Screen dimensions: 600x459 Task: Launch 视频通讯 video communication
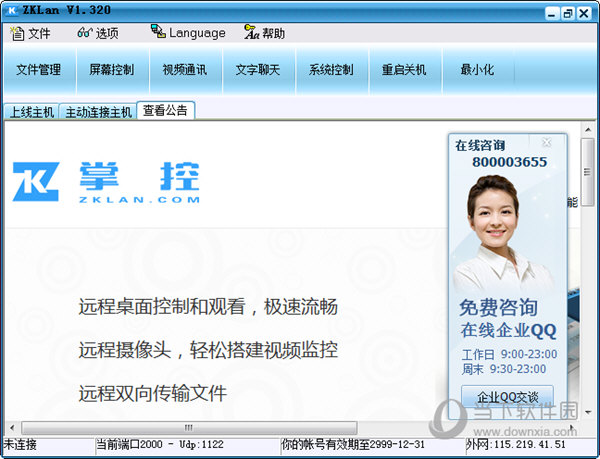[185, 70]
